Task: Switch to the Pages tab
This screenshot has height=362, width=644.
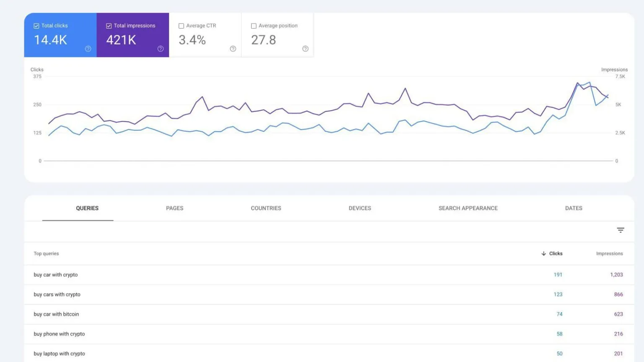Action: (x=174, y=208)
